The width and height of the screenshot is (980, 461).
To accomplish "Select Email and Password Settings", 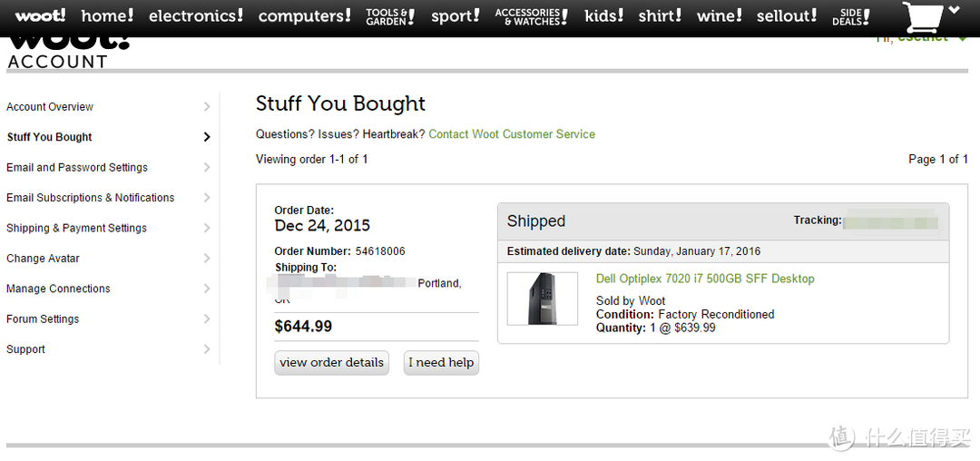I will (77, 167).
